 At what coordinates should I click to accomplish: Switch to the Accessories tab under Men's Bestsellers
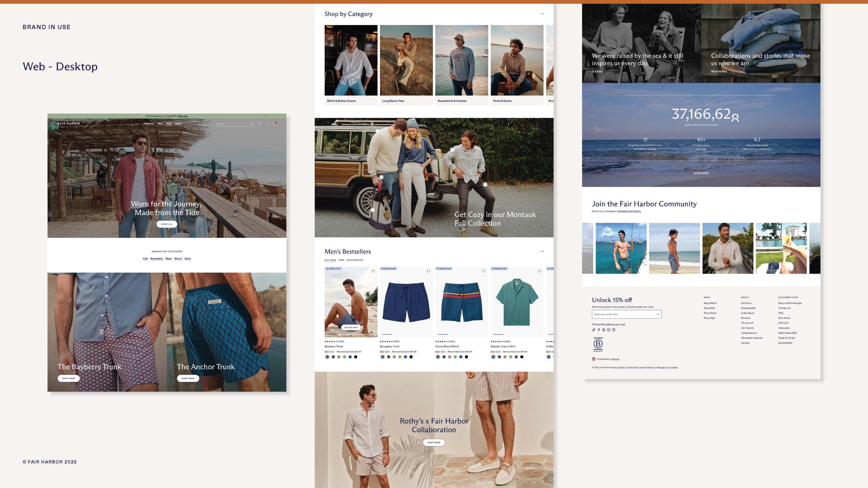tap(355, 260)
